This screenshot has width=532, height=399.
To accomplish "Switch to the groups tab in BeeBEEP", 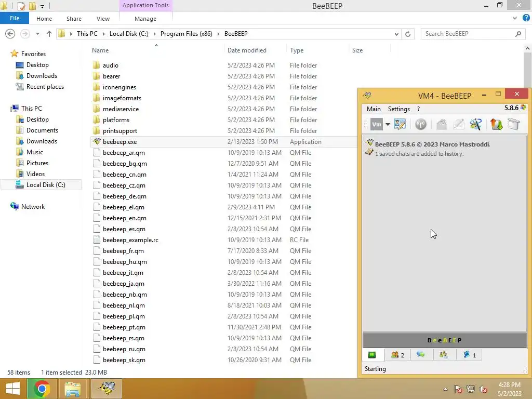I will (x=444, y=355).
